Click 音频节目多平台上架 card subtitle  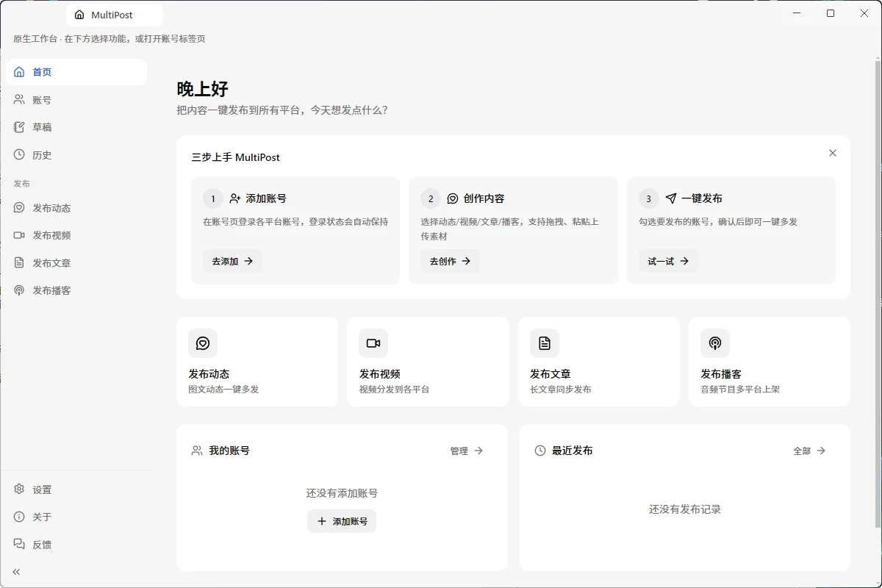click(740, 390)
